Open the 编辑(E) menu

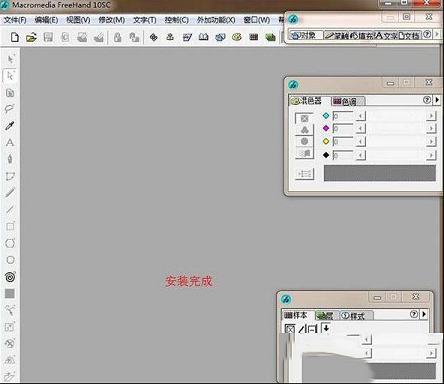(x=46, y=20)
